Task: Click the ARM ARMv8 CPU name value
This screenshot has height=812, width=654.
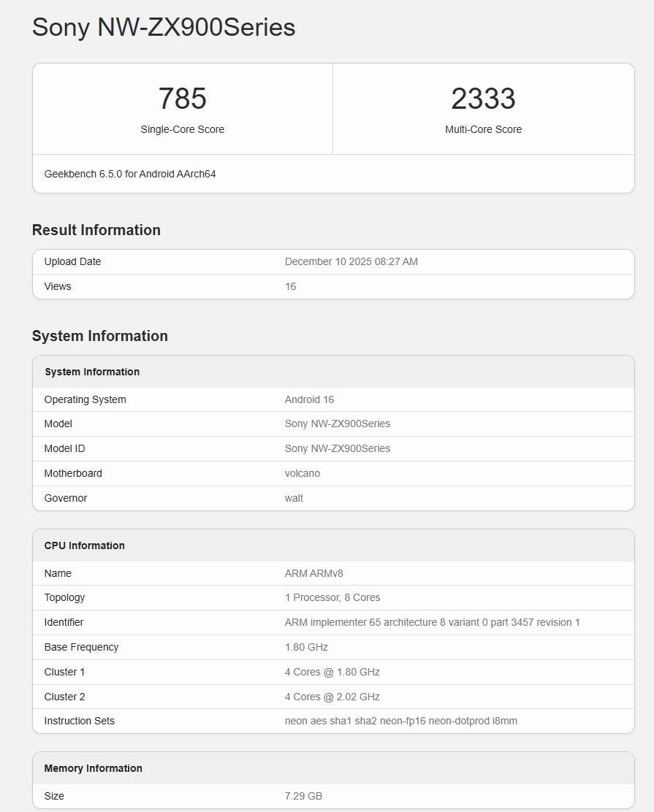Action: (313, 573)
